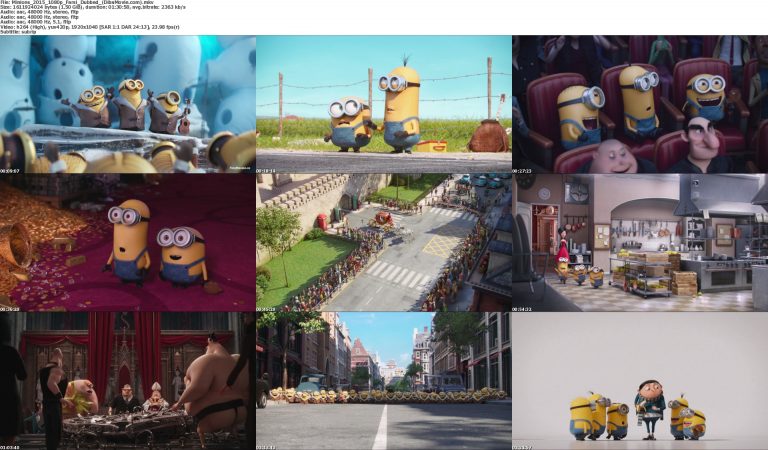Click the timestamp on the ice cave thumbnail
Viewport: 768px width, 450px height.
pyautogui.click(x=10, y=171)
